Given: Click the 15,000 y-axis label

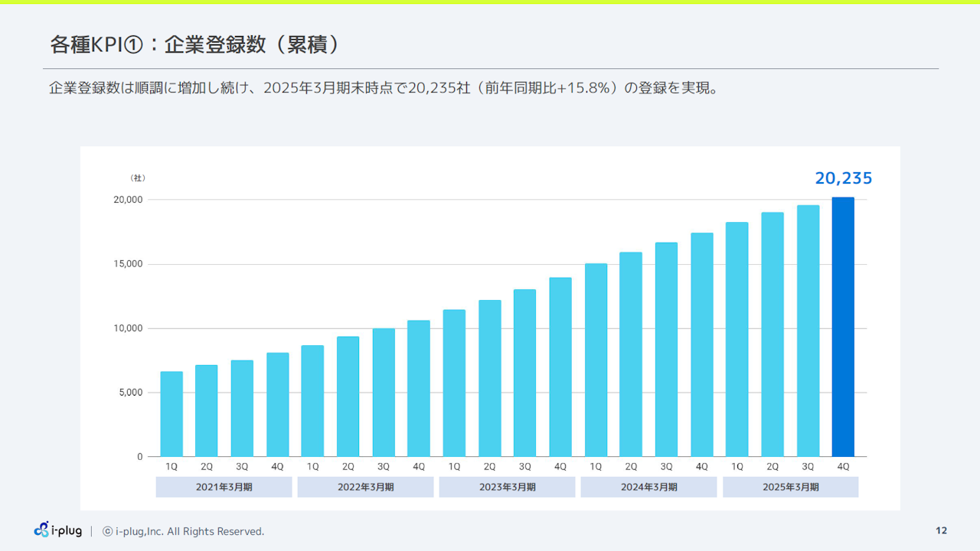Looking at the screenshot, I should click(129, 264).
